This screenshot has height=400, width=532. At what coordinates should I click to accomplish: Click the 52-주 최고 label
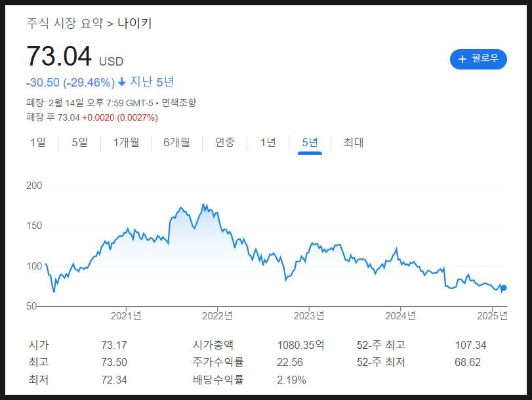[x=381, y=345]
